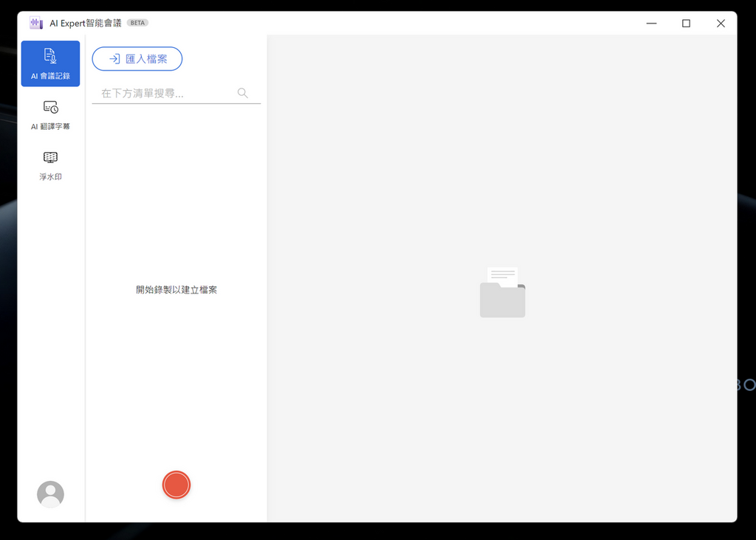Screen dimensions: 756x540
Task: Minimize the AI Expert window
Action: (x=651, y=23)
